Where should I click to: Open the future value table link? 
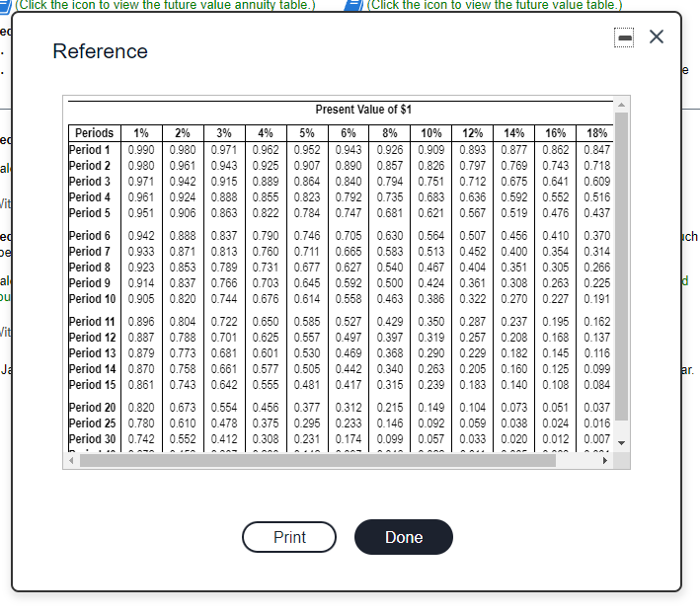[x=495, y=5]
